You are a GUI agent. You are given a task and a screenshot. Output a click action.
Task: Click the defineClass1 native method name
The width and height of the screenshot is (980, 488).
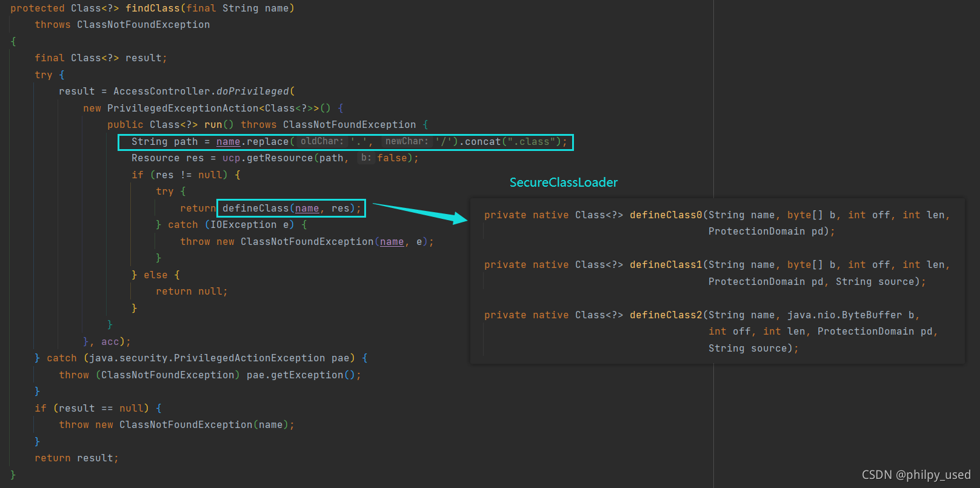pos(665,264)
